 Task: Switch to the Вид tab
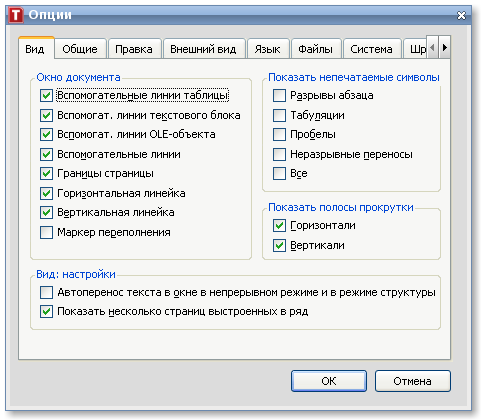coord(36,49)
